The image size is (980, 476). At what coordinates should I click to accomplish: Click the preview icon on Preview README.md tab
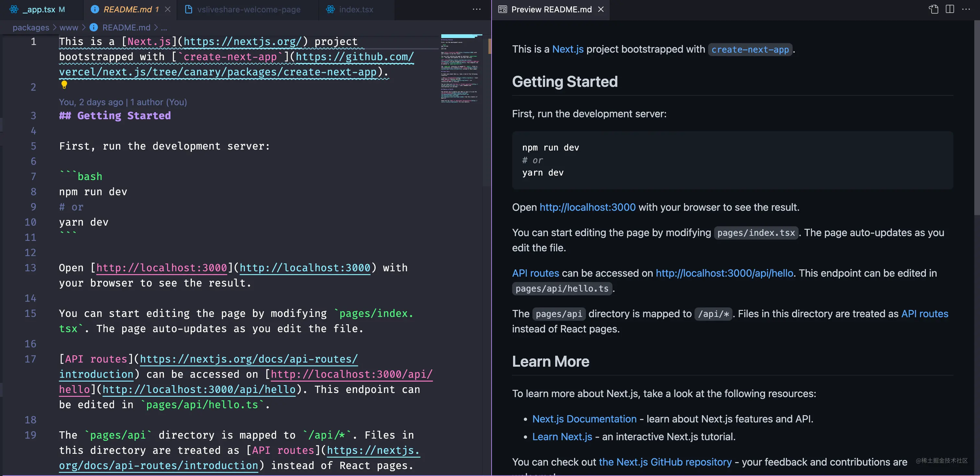coord(503,9)
